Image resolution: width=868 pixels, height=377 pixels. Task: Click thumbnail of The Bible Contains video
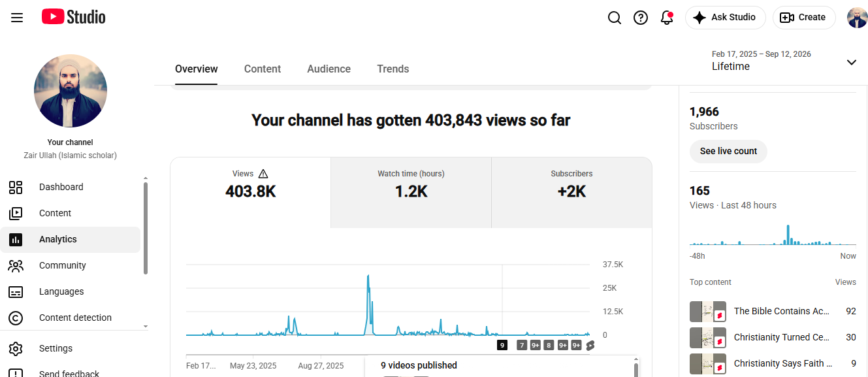point(708,312)
